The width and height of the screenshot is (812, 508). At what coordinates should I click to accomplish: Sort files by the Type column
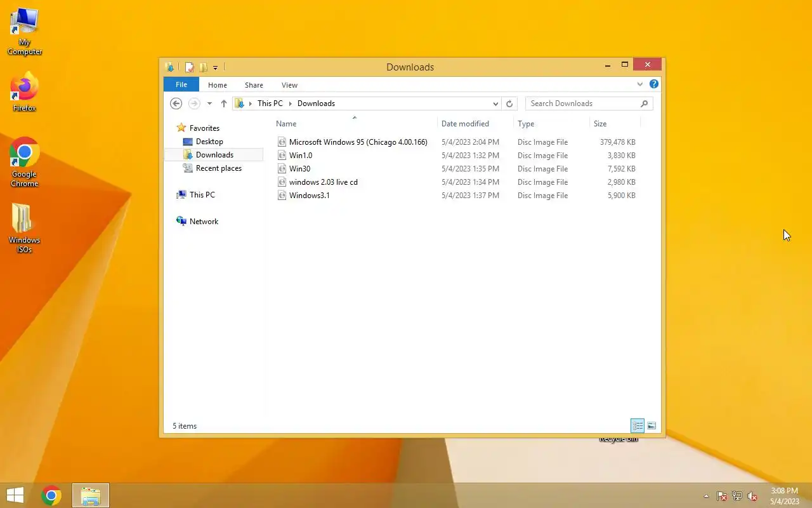click(551, 124)
